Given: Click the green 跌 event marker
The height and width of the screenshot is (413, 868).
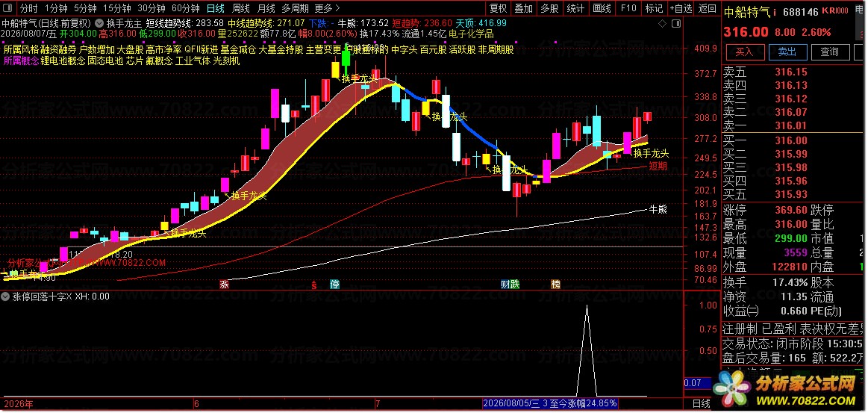Looking at the screenshot, I should point(516,285).
